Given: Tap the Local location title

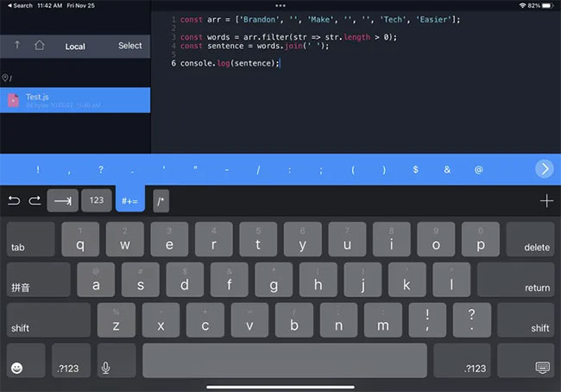Looking at the screenshot, I should 75,47.
